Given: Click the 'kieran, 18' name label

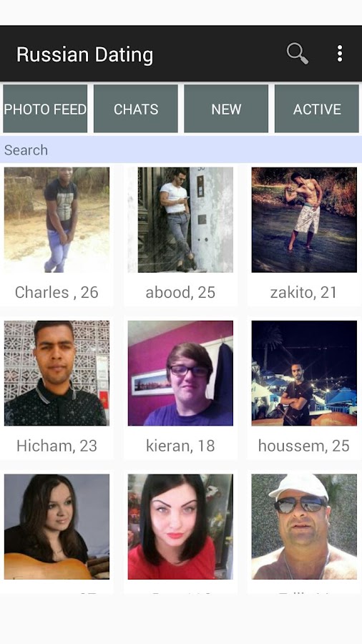Looking at the screenshot, I should pos(180,446).
